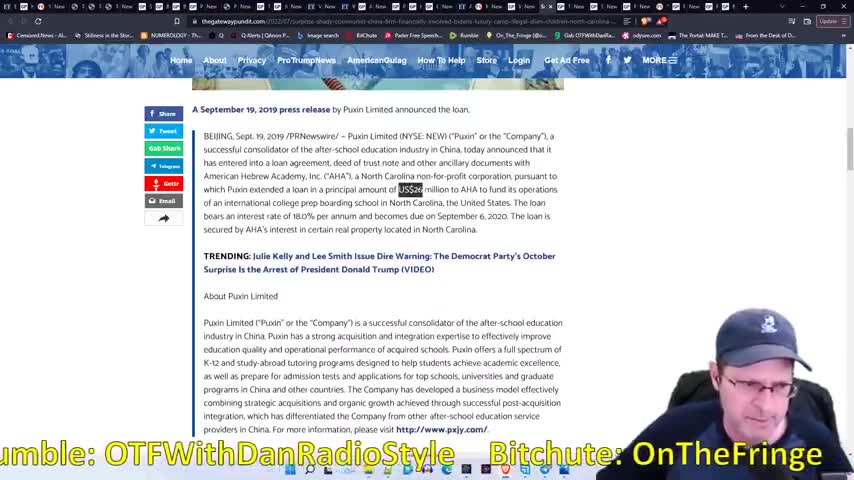Click the highlighted 'US$26' text

coord(410,190)
